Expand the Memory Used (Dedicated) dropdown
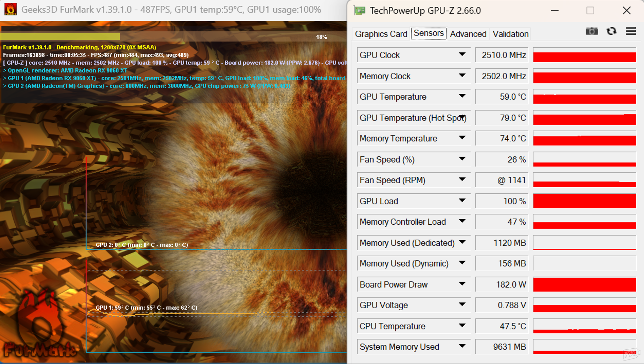The image size is (644, 364). click(462, 243)
